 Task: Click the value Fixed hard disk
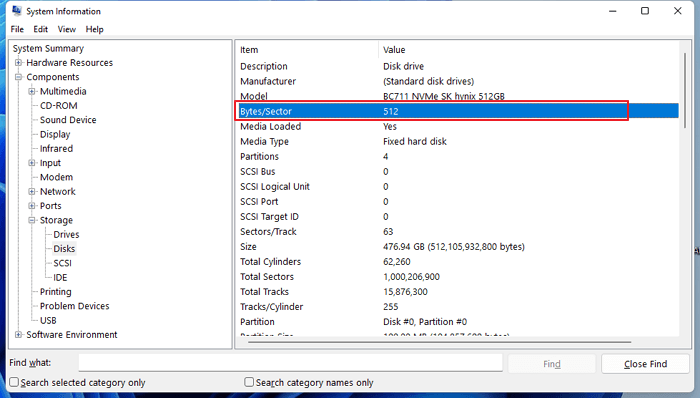[415, 141]
